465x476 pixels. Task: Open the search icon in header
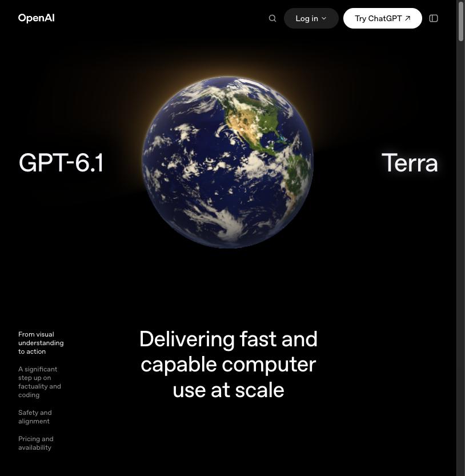pos(272,18)
